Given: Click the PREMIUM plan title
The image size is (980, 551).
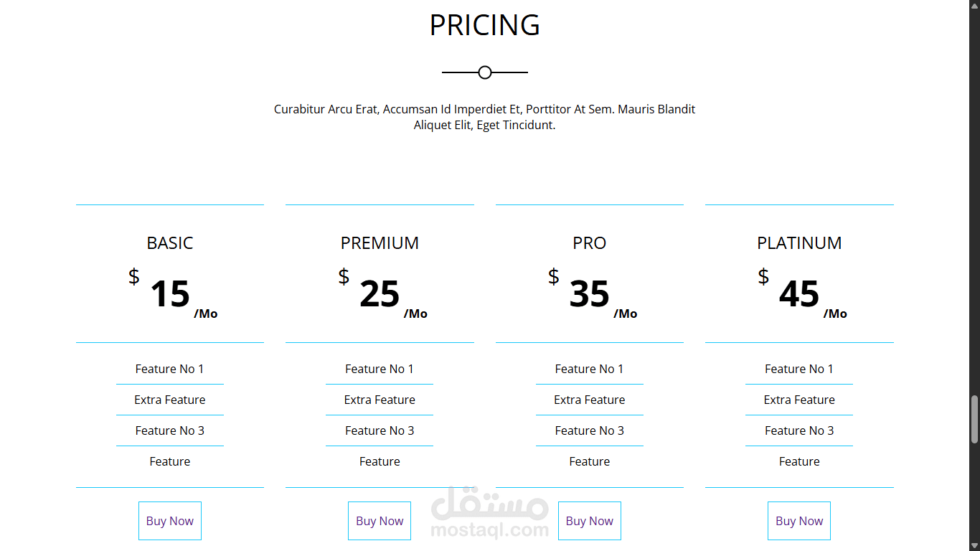Looking at the screenshot, I should coord(380,243).
